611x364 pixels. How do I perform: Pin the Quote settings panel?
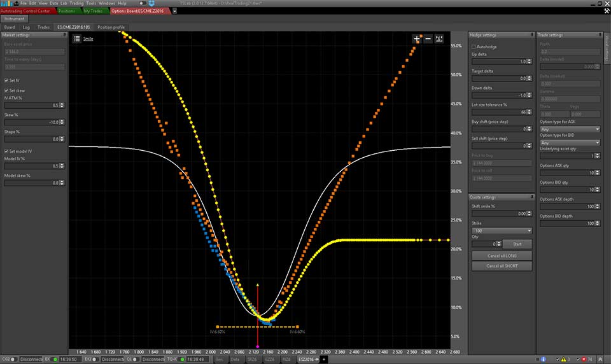(531, 197)
